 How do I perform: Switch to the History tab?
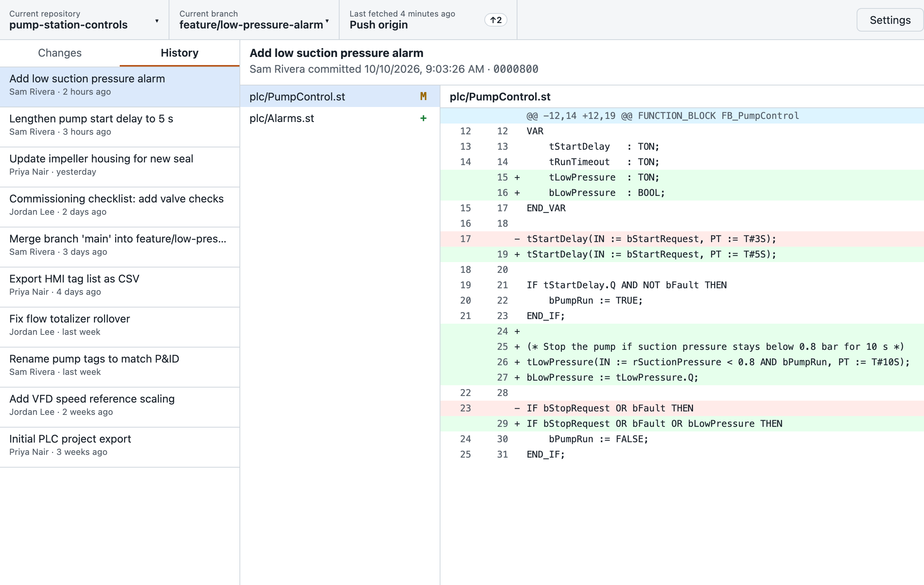point(179,53)
